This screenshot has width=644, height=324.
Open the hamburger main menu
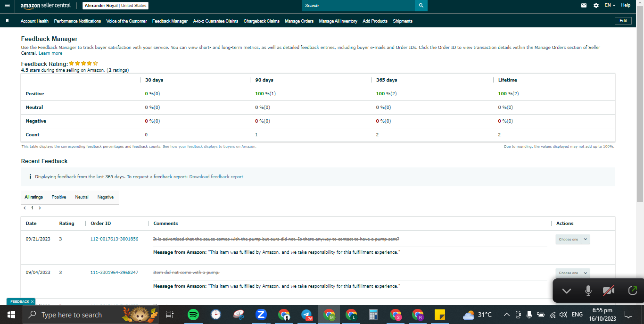(x=7, y=5)
